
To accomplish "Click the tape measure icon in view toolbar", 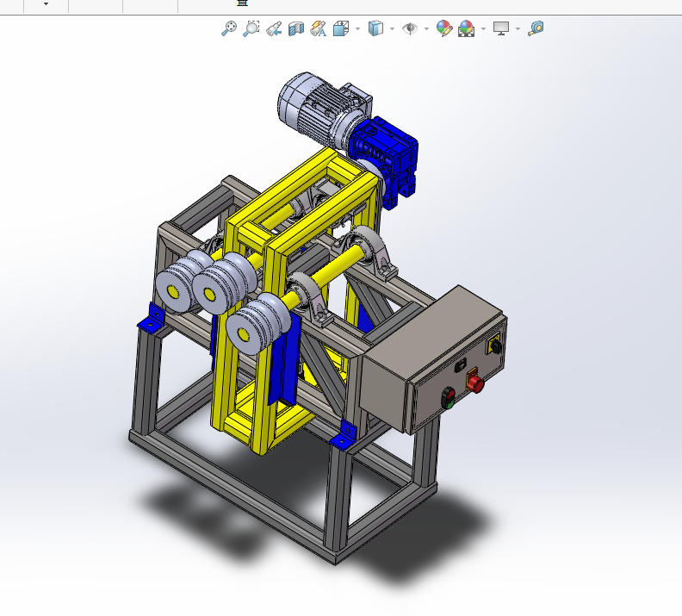I will coord(536,28).
